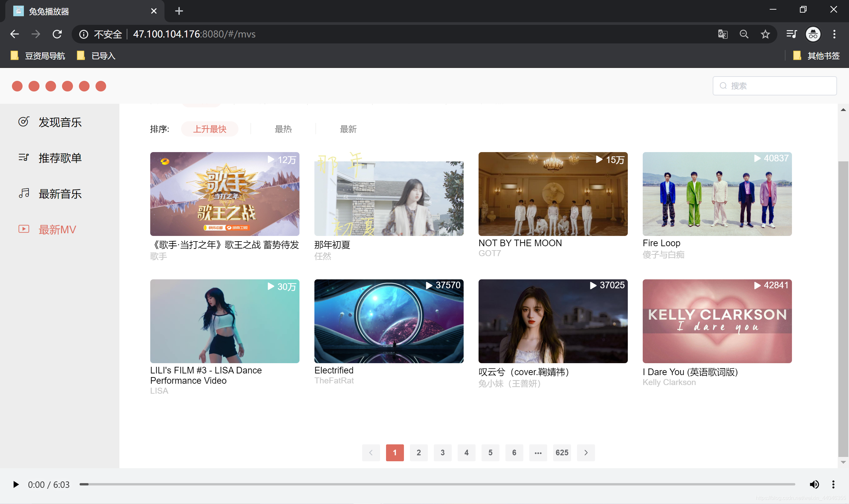This screenshot has width=849, height=504.
Task: Click the 推荐歌单 sidebar icon
Action: [24, 157]
